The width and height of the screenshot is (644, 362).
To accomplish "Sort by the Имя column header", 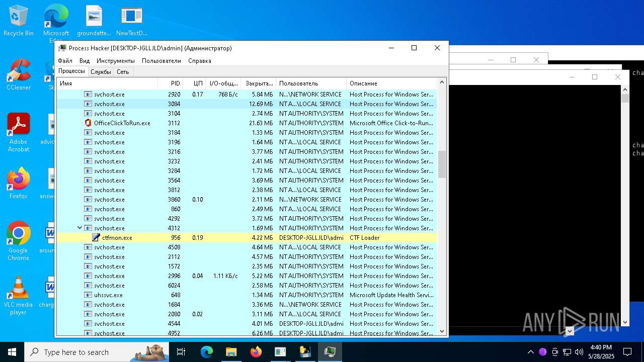I will pyautogui.click(x=107, y=83).
